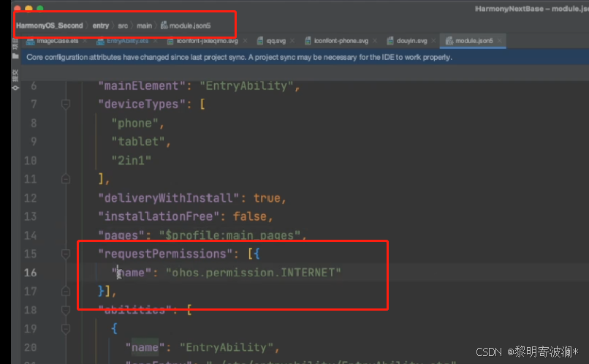Click the douyin.svg tab file icon
Image resolution: width=589 pixels, height=364 pixels.
pos(390,41)
